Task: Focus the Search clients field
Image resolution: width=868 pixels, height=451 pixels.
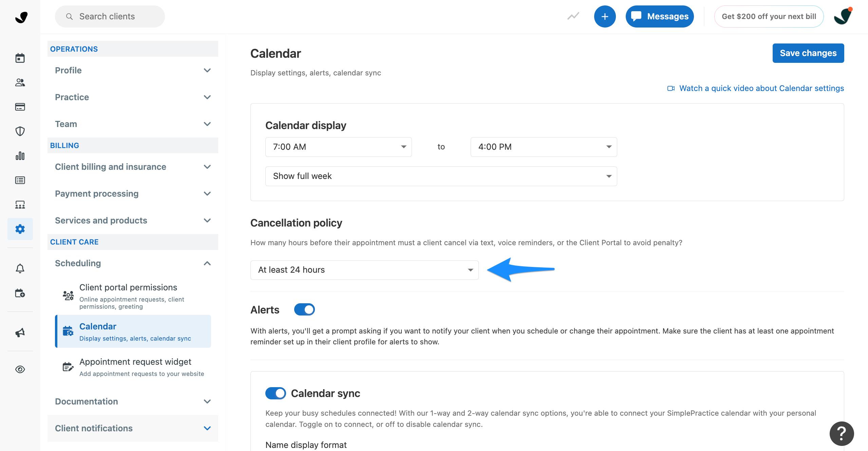Action: tap(110, 16)
